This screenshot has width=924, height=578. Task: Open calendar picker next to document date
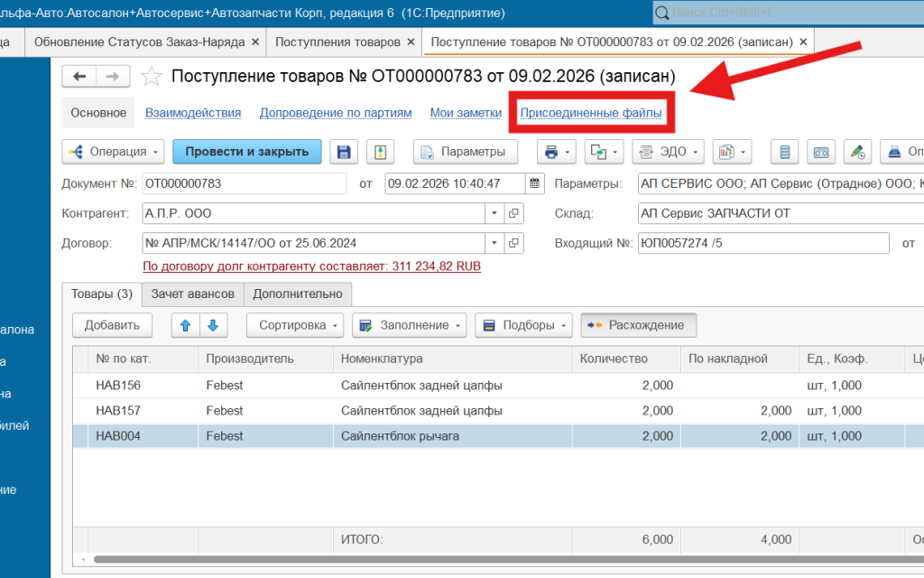pyautogui.click(x=534, y=183)
